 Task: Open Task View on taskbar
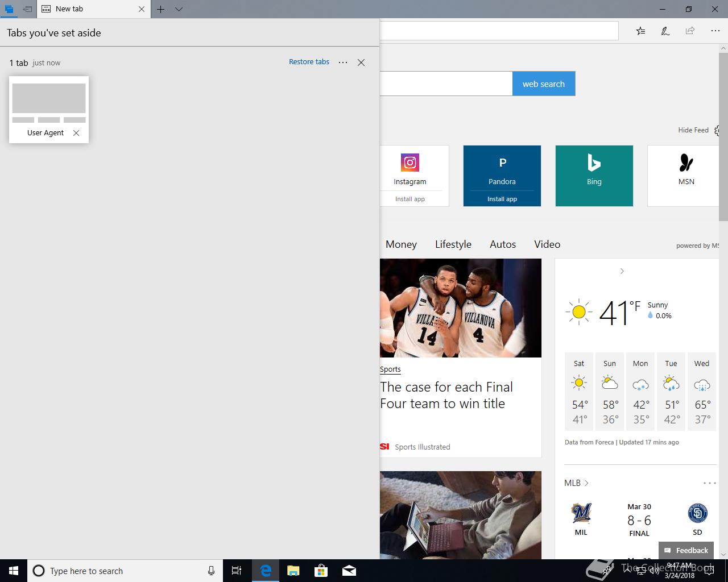pos(237,571)
